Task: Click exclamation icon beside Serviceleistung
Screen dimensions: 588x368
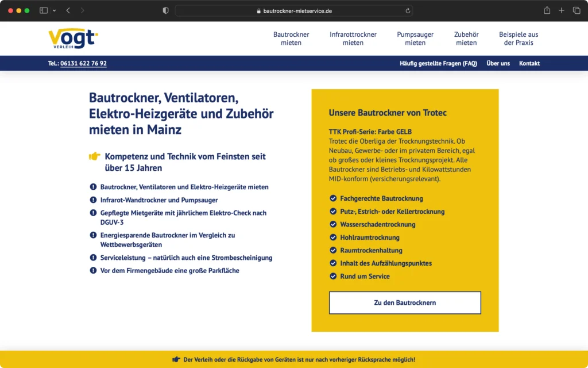Action: (93, 258)
